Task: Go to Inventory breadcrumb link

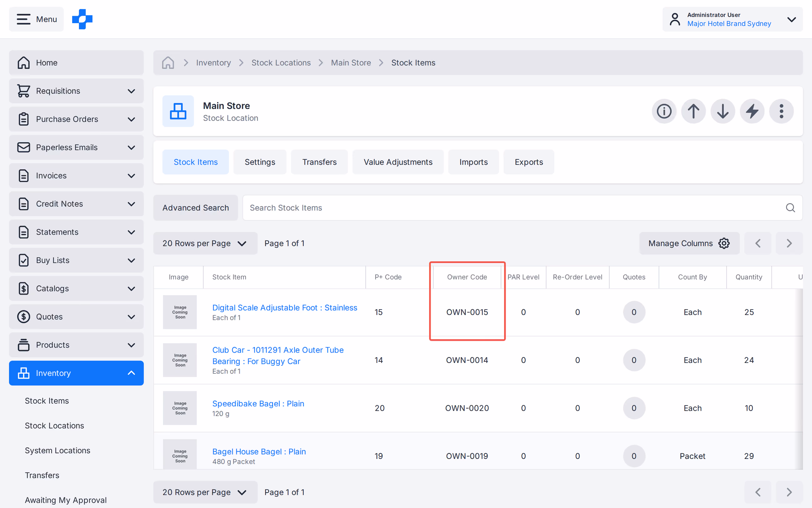Action: click(213, 63)
